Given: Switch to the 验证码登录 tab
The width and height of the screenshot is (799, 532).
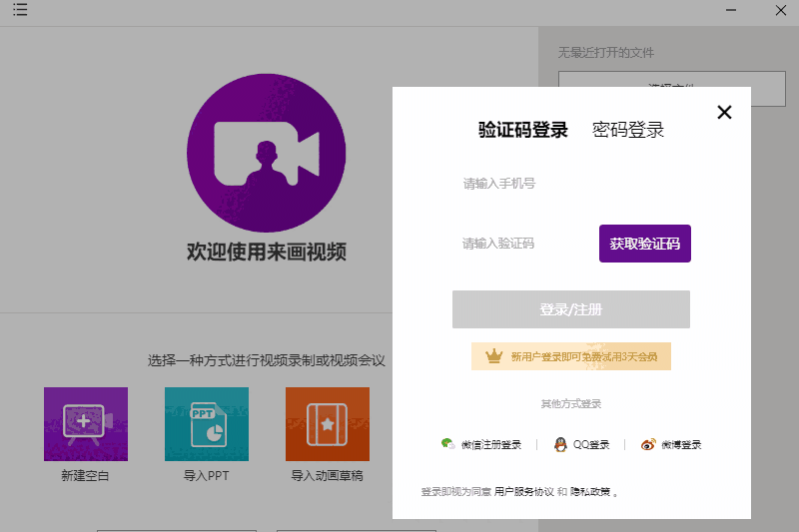Looking at the screenshot, I should (522, 130).
